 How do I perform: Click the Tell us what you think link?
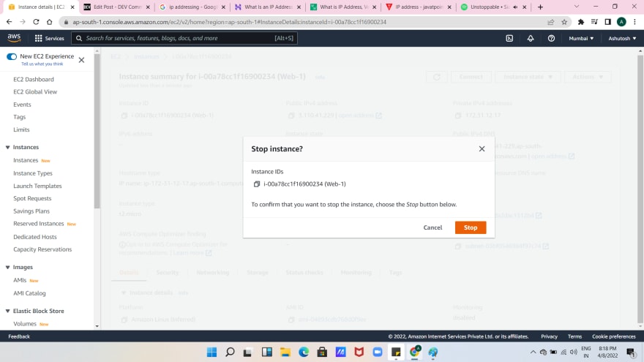pos(42,64)
